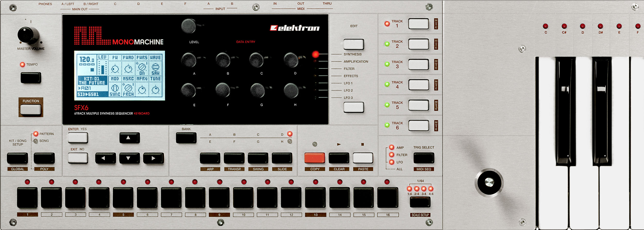Toggle sequencer step 12 trig
The height and width of the screenshot is (230, 644).
click(x=291, y=198)
